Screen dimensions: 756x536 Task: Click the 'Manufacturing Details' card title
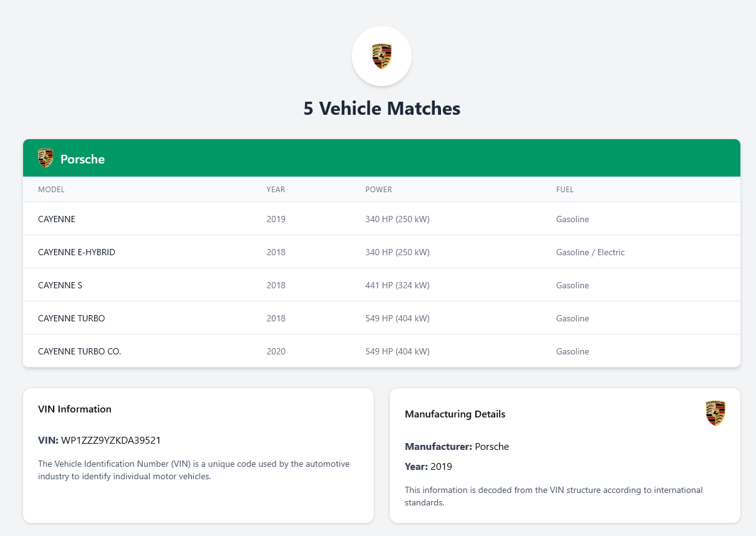pyautogui.click(x=455, y=414)
